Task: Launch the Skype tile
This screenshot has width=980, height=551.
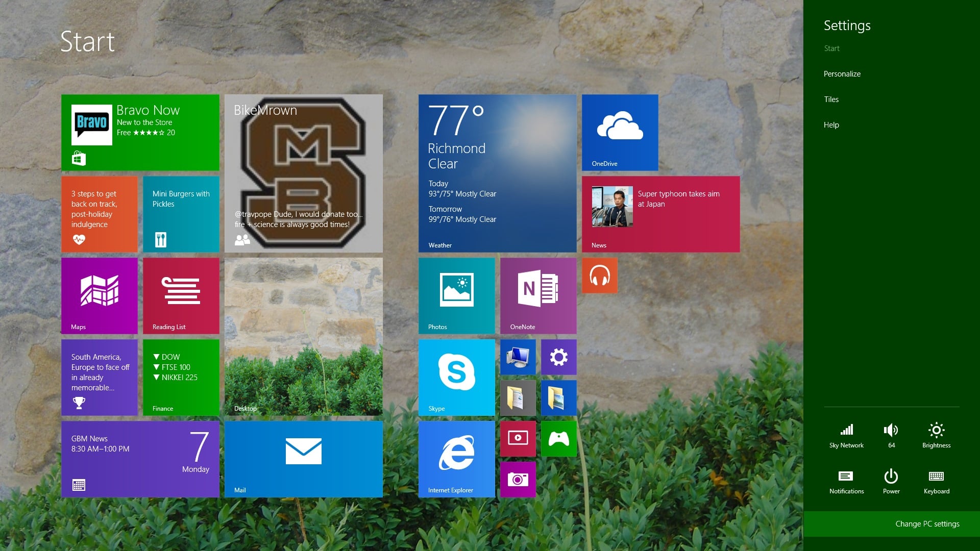Action: click(x=456, y=377)
